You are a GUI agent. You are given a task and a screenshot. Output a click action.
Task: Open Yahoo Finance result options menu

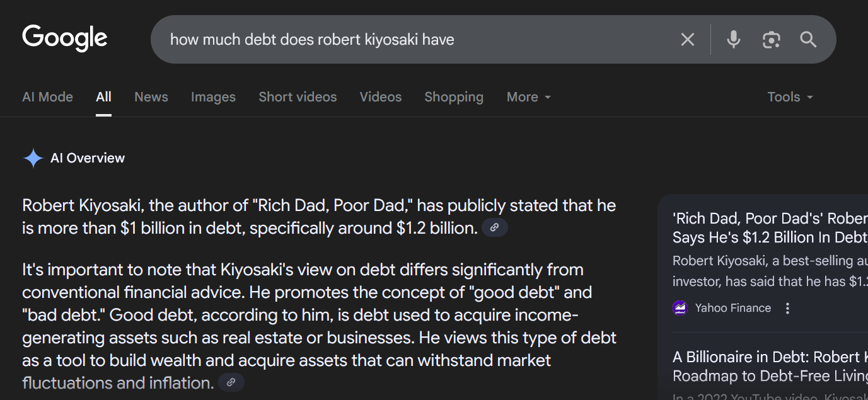[x=787, y=308]
